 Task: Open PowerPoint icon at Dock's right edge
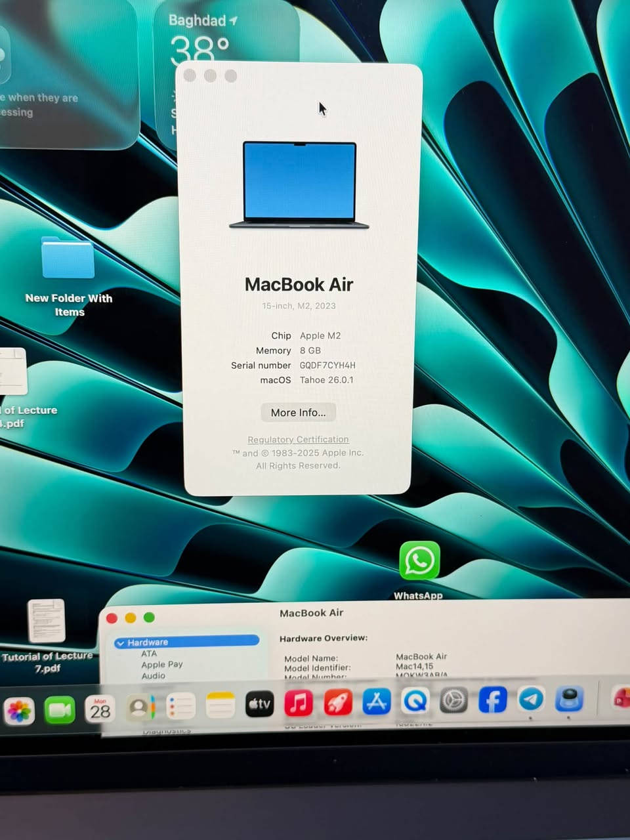click(x=621, y=698)
